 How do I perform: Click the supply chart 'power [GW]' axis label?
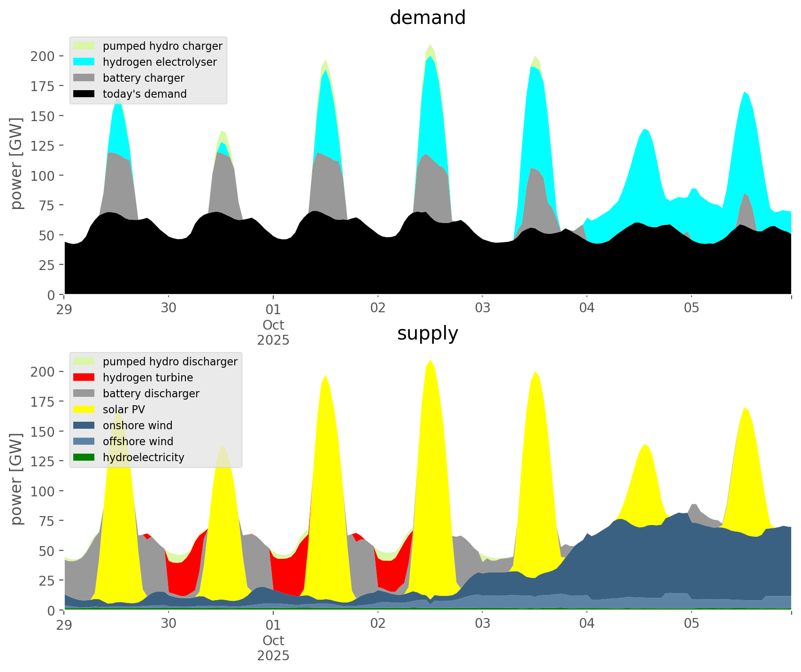[16, 479]
